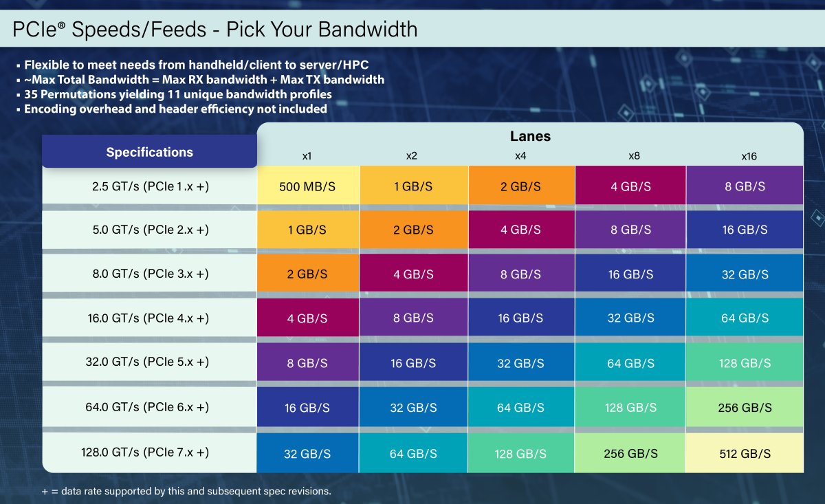Click the x16 lane column label

pos(749,156)
